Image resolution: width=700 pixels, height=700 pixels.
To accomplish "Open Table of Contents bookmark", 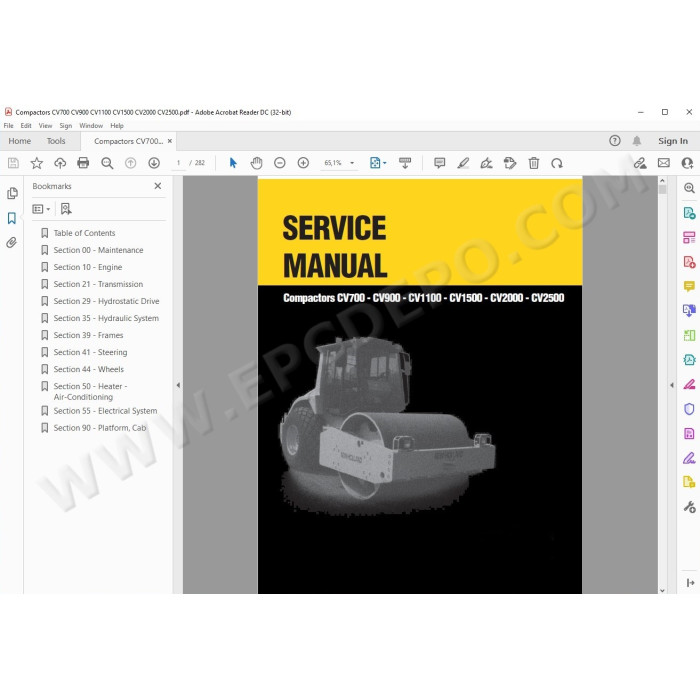I will tap(84, 233).
